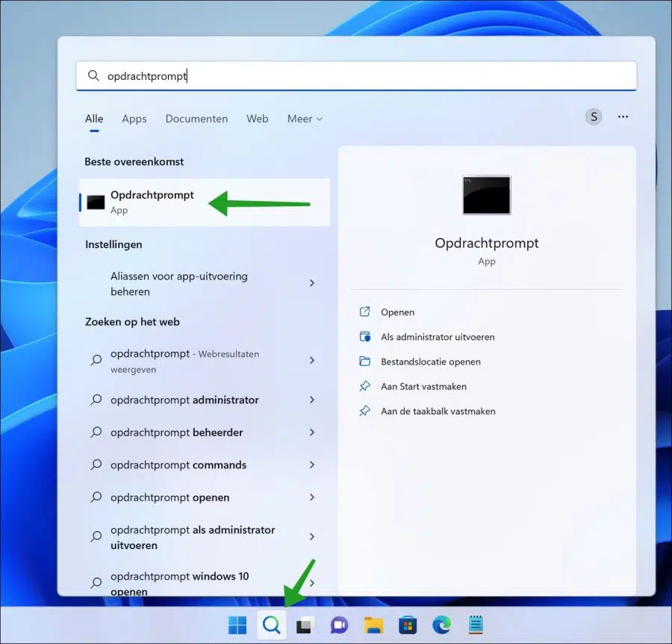
Task: Select the Web tab
Action: (x=257, y=119)
